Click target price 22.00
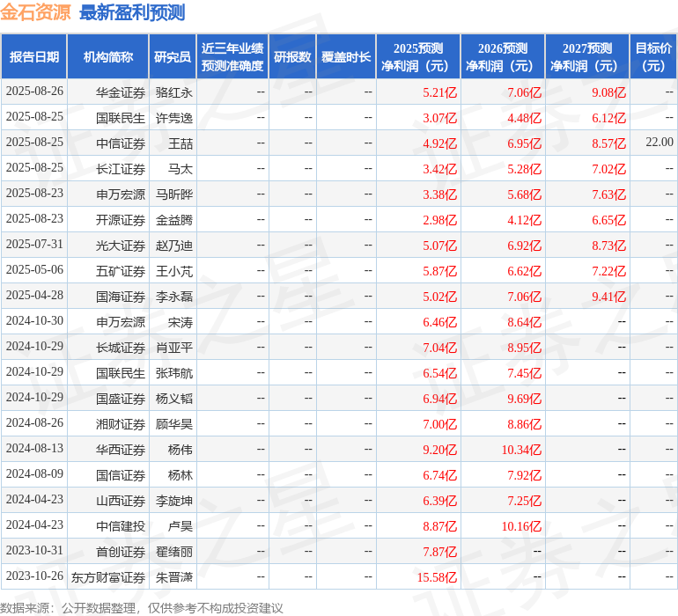 pyautogui.click(x=660, y=143)
